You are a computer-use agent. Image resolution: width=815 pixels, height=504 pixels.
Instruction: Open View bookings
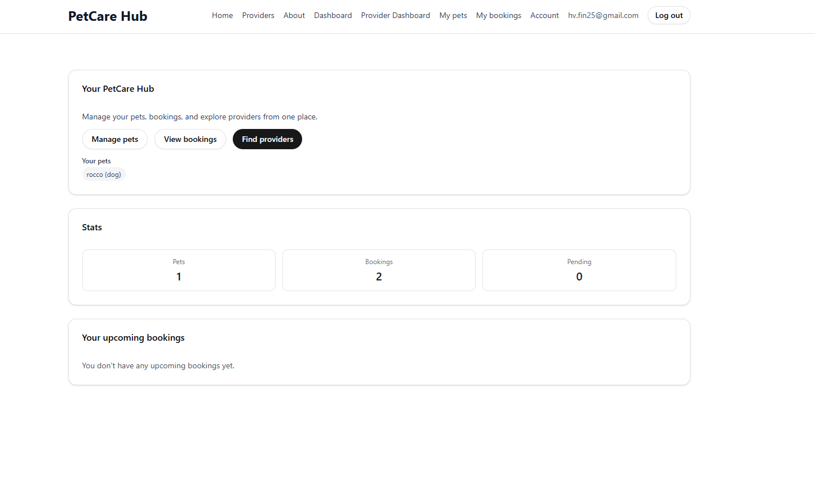[190, 139]
